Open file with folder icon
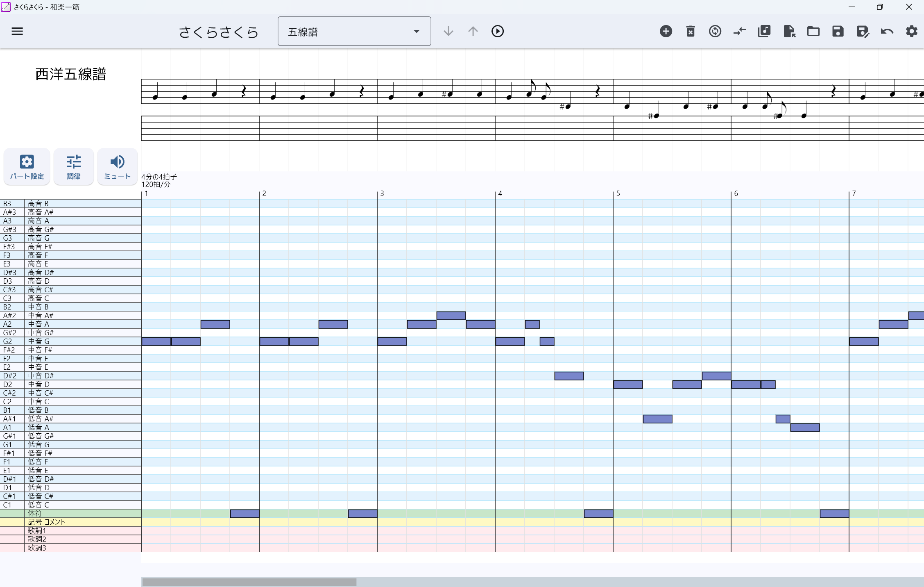The height and width of the screenshot is (587, 924). point(813,31)
